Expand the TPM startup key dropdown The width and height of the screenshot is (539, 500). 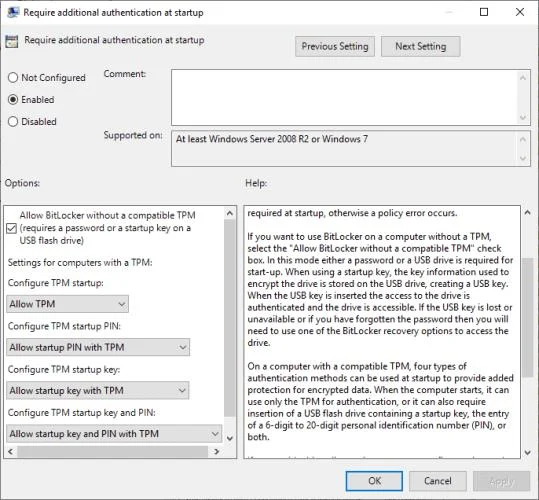point(98,390)
